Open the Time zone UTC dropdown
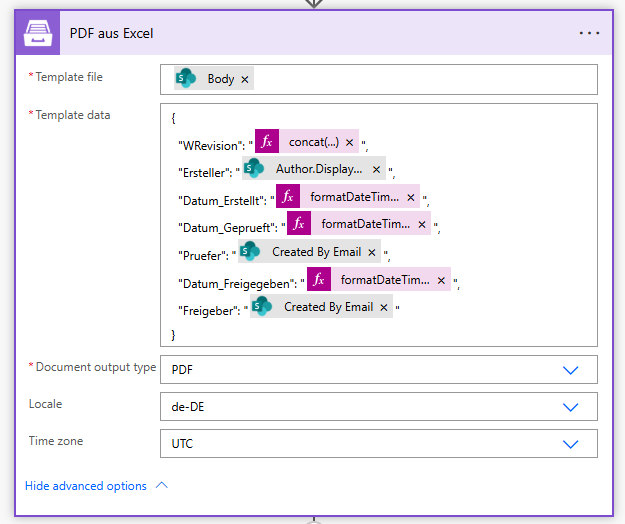Image resolution: width=625 pixels, height=524 pixels. (570, 443)
